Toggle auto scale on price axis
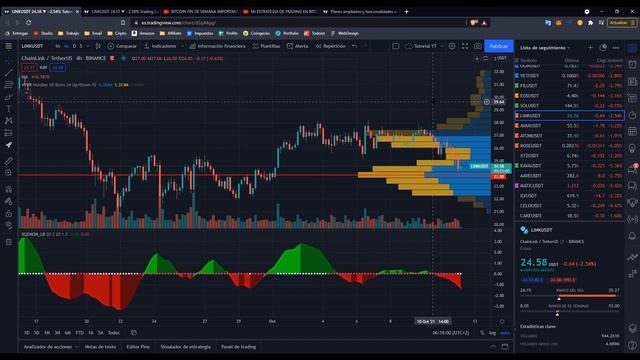 505,333
